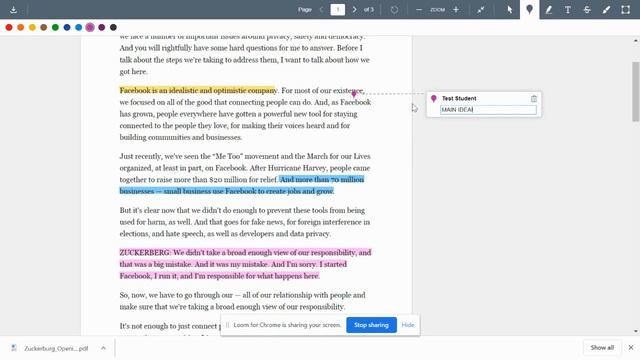Select the pointer cursor tool
Image resolution: width=640 pixels, height=360 pixels.
pos(510,9)
